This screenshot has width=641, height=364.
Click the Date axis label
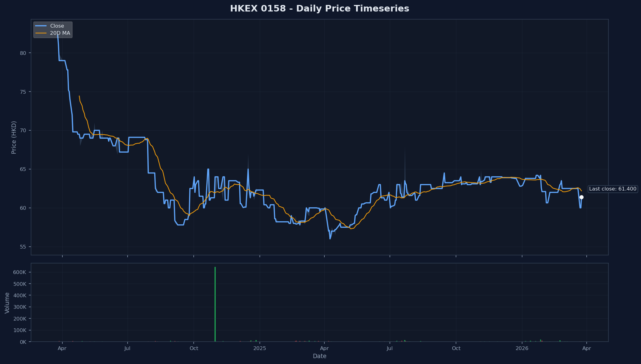319,356
